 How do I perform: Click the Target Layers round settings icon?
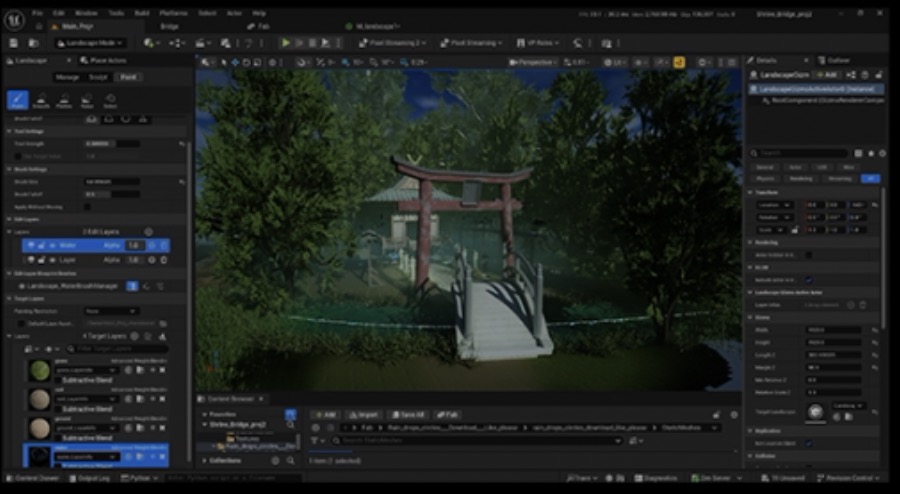click(134, 336)
